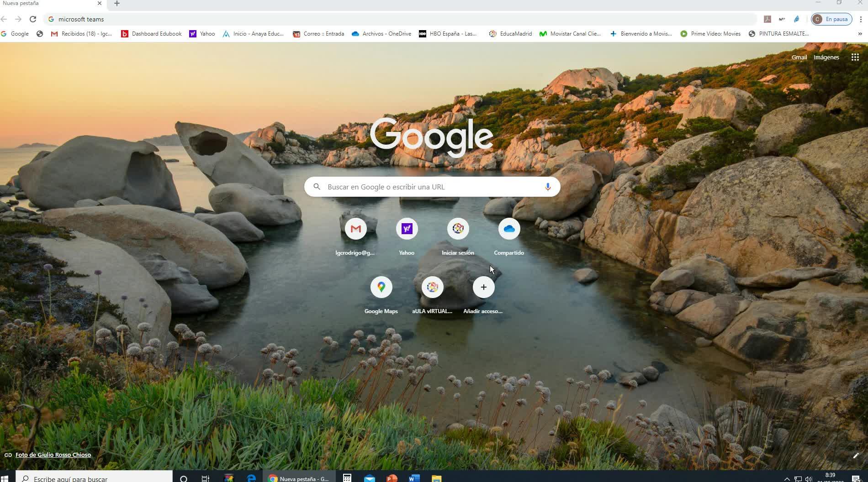Open the Iniciar sesión shortcut tile
The height and width of the screenshot is (482, 868).
tap(458, 236)
